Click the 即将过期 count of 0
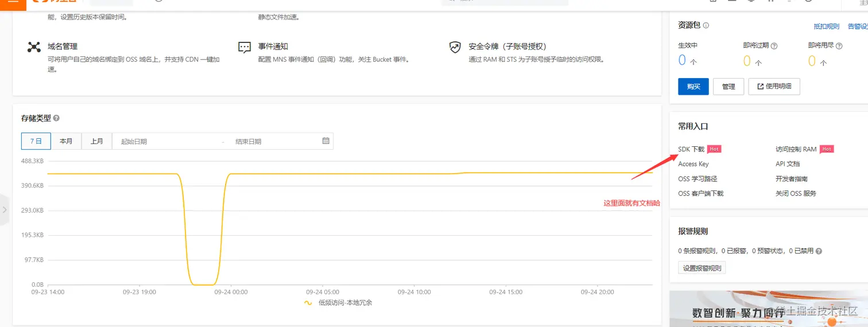Screen dimensions: 868x327 coord(747,61)
